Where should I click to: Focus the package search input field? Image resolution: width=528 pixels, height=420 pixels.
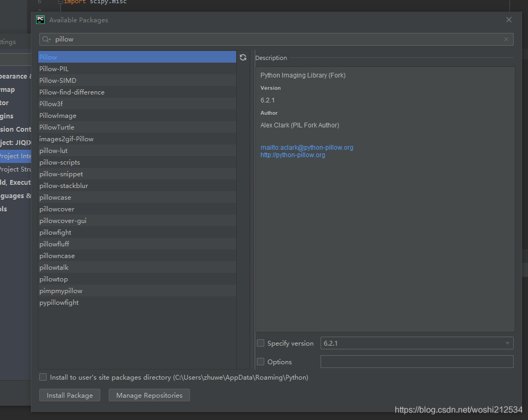click(x=276, y=39)
